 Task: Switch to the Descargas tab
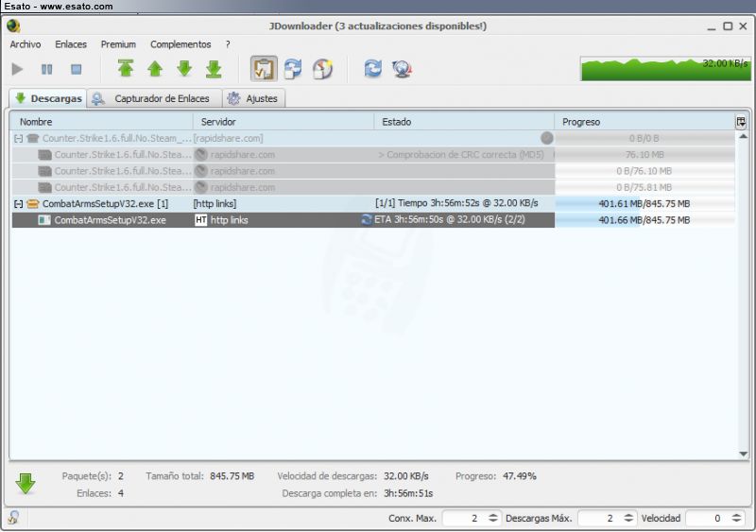48,98
